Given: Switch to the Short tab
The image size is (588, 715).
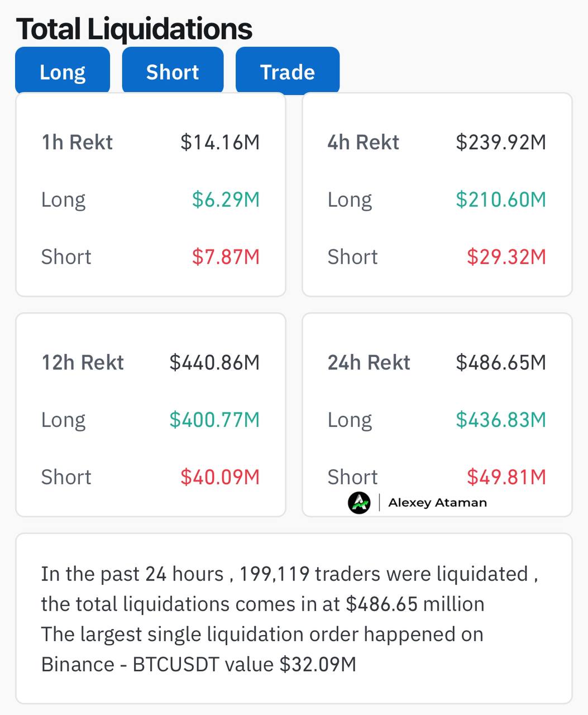Looking at the screenshot, I should point(173,70).
